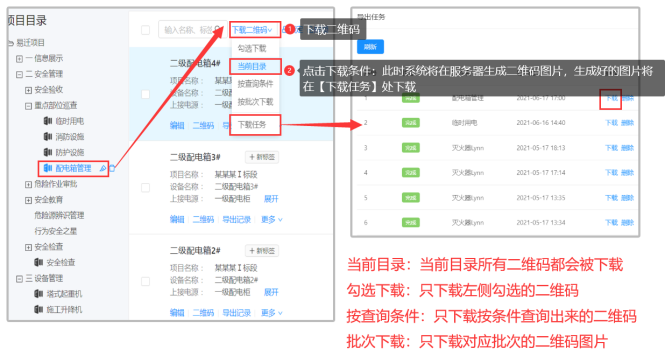Select the 防护设施 icon in the tree

48,152
